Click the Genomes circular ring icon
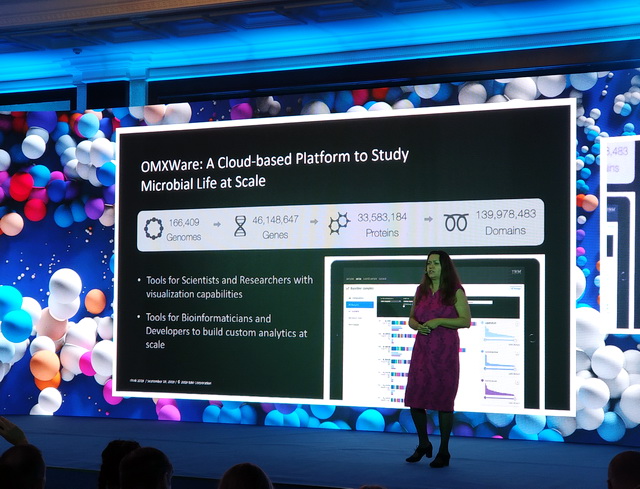This screenshot has width=640, height=489. pyautogui.click(x=153, y=227)
